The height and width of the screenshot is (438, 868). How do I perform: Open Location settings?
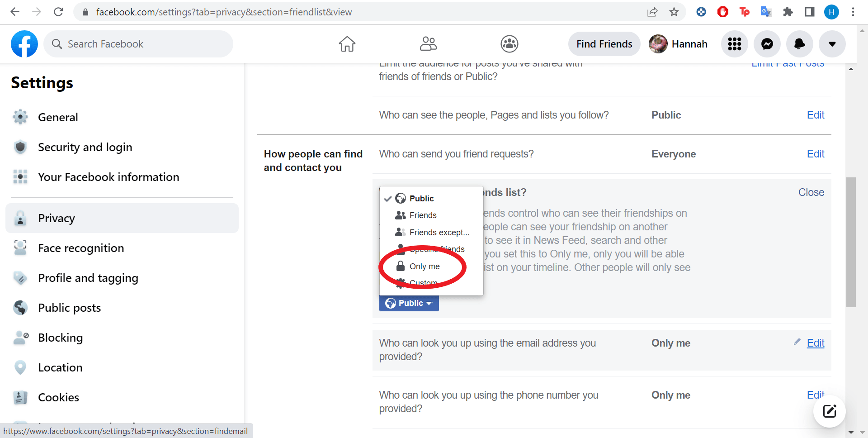[x=122, y=367]
